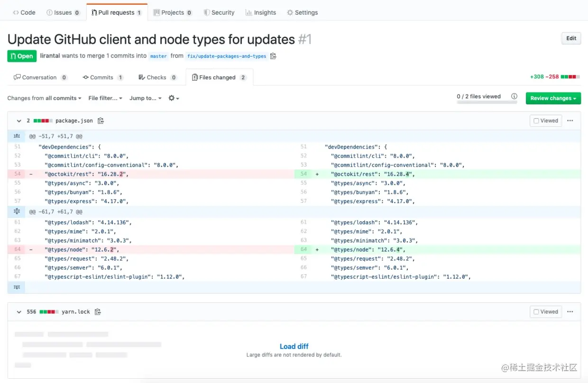Click left "@commitlint/cli": "8.0.0" line
Viewport: 588px width, 383px height.
[x=86, y=156]
